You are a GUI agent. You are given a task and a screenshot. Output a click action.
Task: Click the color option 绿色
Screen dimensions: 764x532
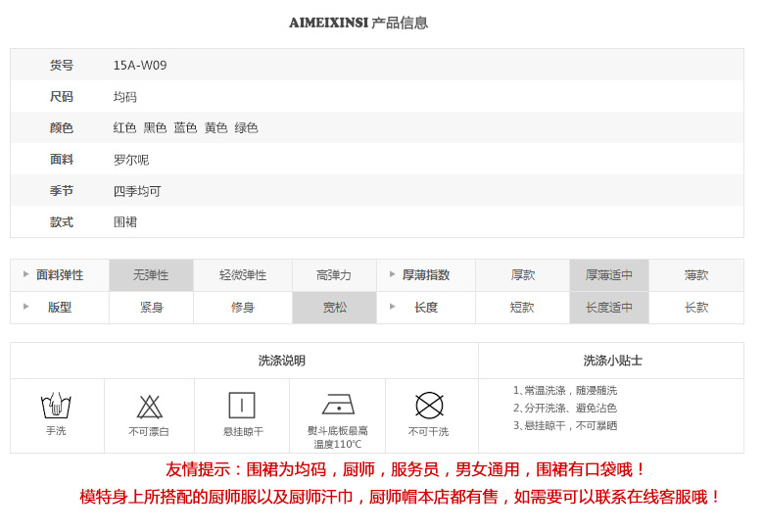tap(246, 128)
